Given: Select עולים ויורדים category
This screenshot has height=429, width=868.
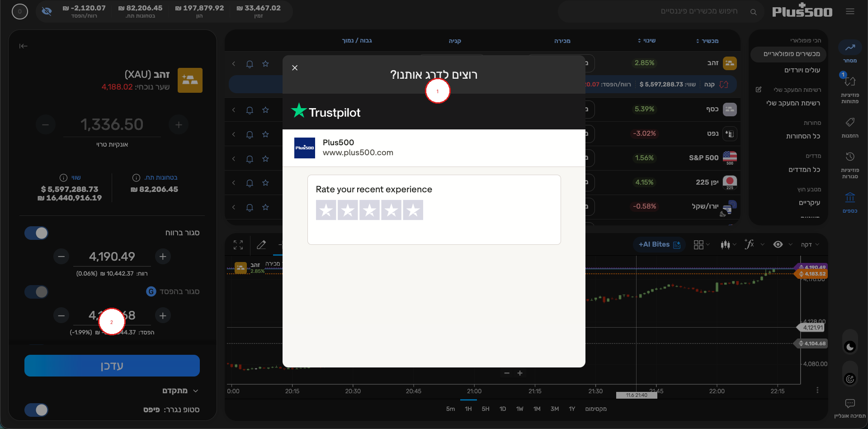Looking at the screenshot, I should pyautogui.click(x=802, y=70).
